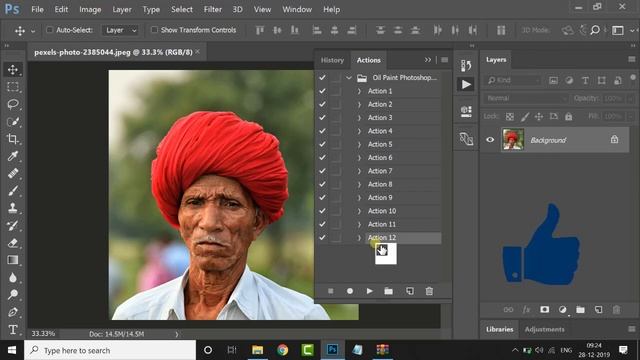Image resolution: width=640 pixels, height=360 pixels.
Task: Click Windows search box in taskbar
Action: click(x=110, y=350)
